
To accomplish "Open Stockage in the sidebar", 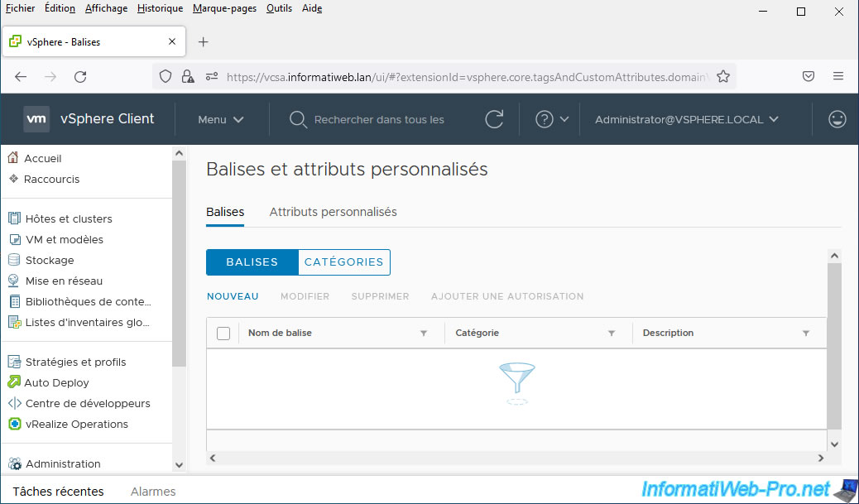I will click(50, 260).
